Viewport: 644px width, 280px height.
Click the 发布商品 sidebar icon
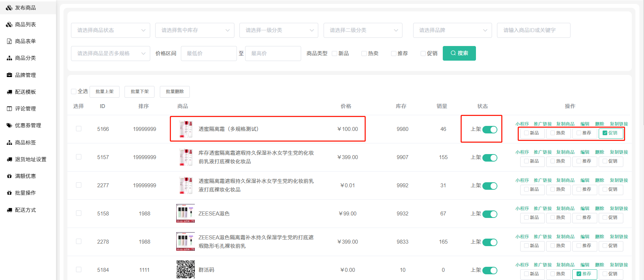pos(9,7)
